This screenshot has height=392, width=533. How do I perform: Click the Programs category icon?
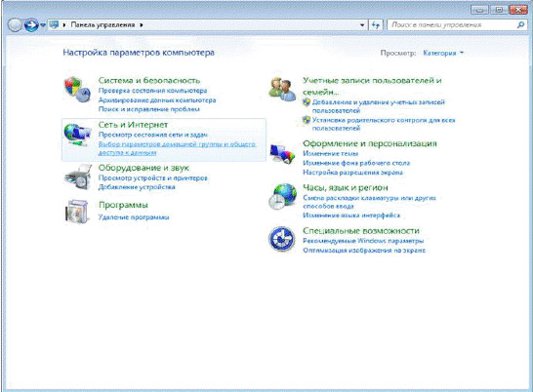[x=77, y=212]
